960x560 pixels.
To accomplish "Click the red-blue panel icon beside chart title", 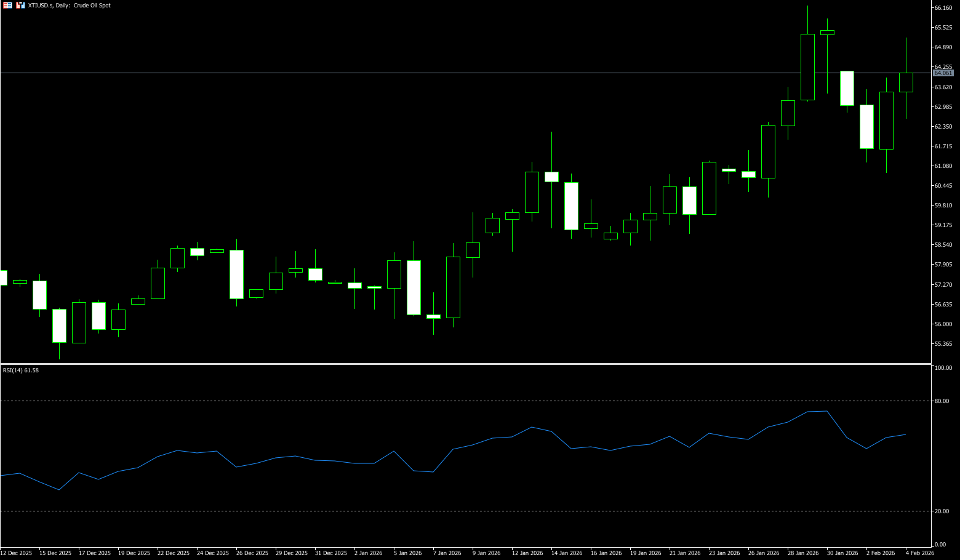I will pyautogui.click(x=20, y=5).
